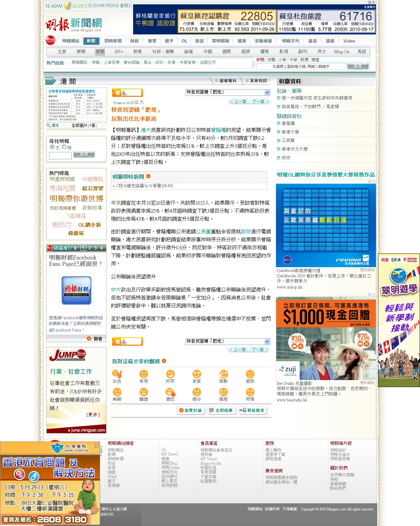Click the 尋找明報 search text field
This screenshot has height=526, width=420.
[x=60, y=155]
